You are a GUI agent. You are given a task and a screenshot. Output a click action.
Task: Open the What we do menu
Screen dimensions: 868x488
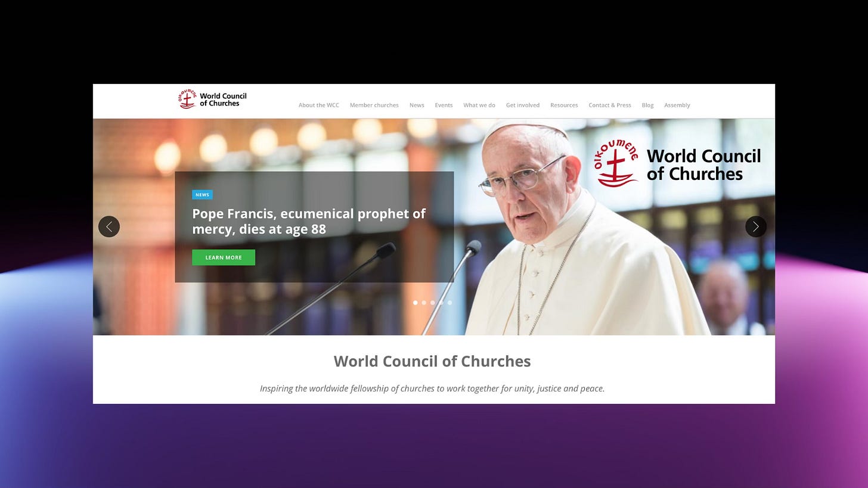click(x=479, y=105)
